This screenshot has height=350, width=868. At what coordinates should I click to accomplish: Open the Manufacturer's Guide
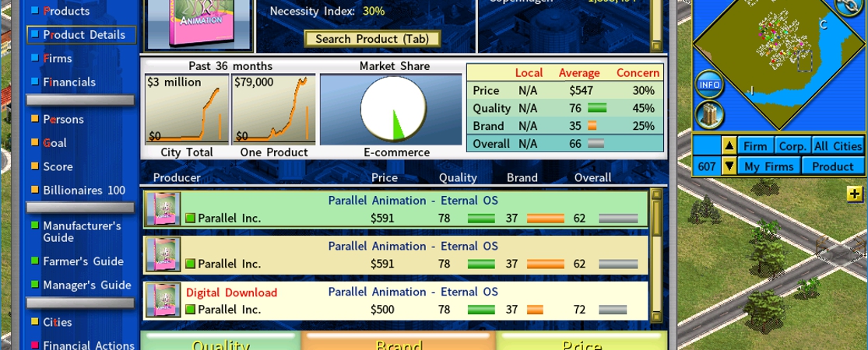pyautogui.click(x=82, y=232)
